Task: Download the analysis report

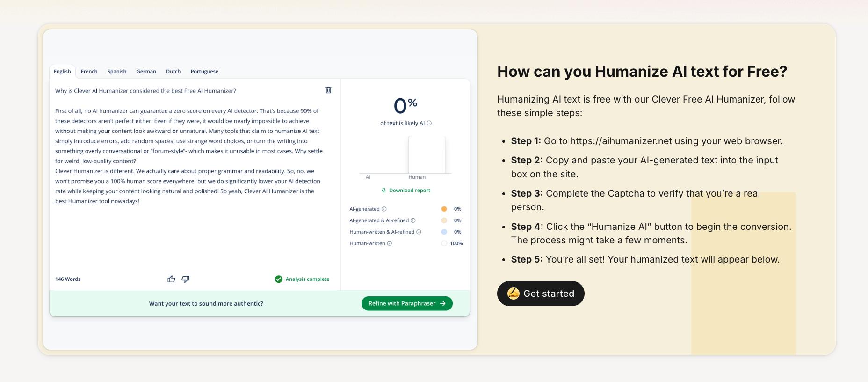Action: click(405, 190)
